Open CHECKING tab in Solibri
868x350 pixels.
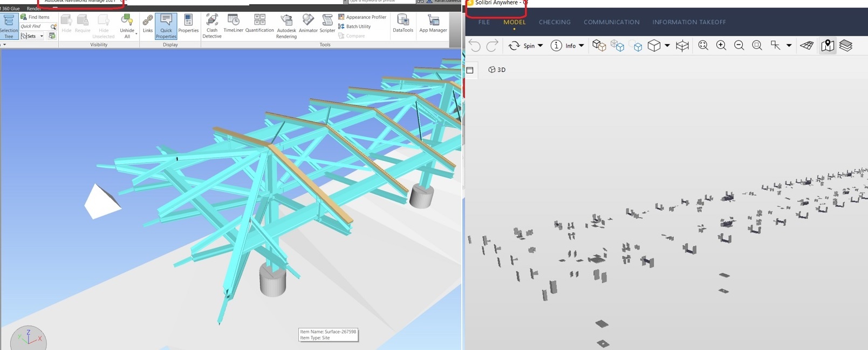pyautogui.click(x=555, y=22)
